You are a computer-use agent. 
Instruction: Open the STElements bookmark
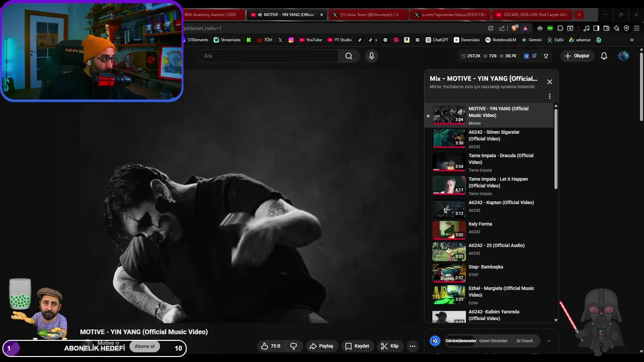point(195,40)
